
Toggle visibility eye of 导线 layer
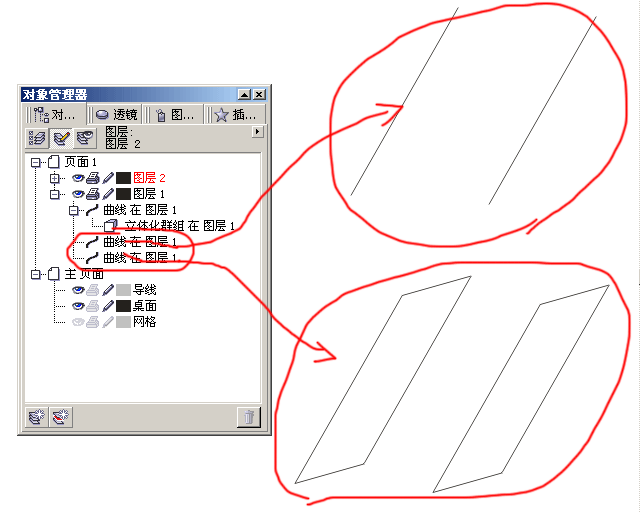(78, 290)
